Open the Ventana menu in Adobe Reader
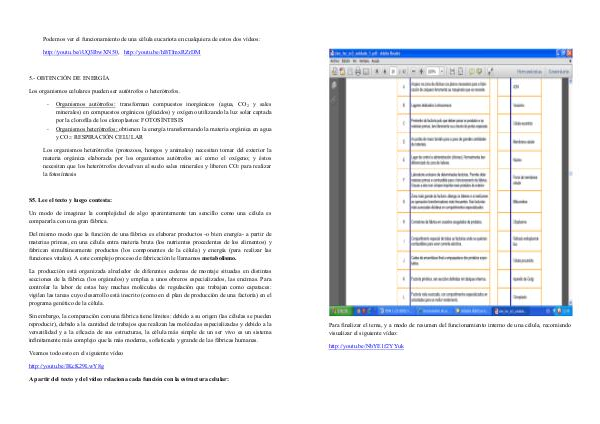Screen dimensions: 600x424 coord(364,60)
